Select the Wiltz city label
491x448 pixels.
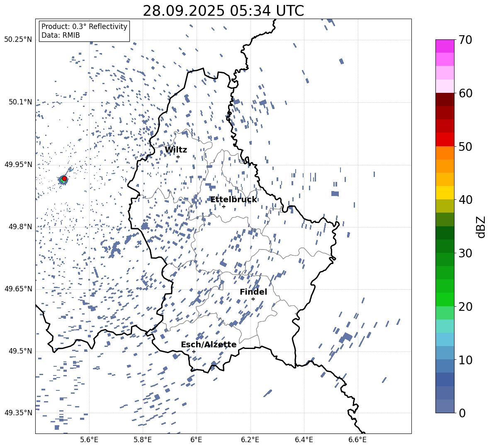[176, 150]
